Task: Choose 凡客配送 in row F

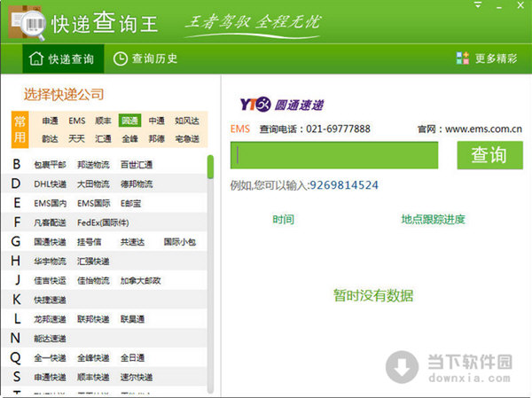Action: pyautogui.click(x=50, y=222)
